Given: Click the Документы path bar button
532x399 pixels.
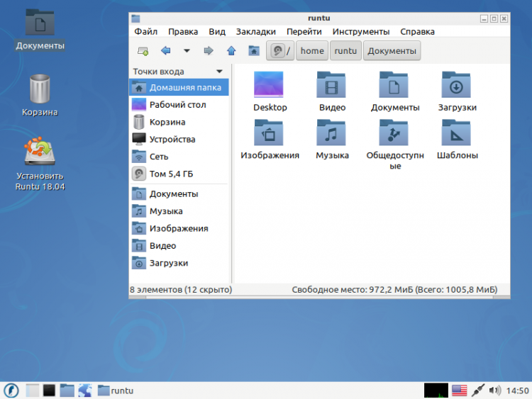Looking at the screenshot, I should [392, 51].
